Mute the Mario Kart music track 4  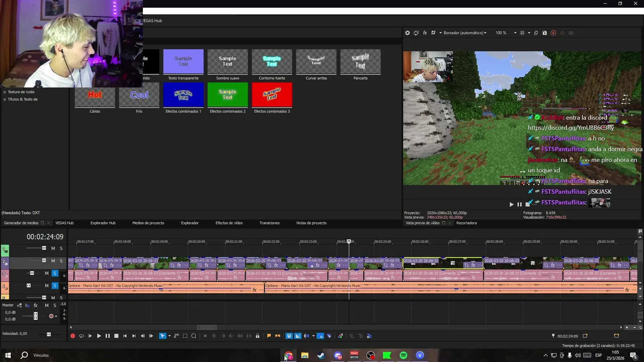(x=47, y=286)
